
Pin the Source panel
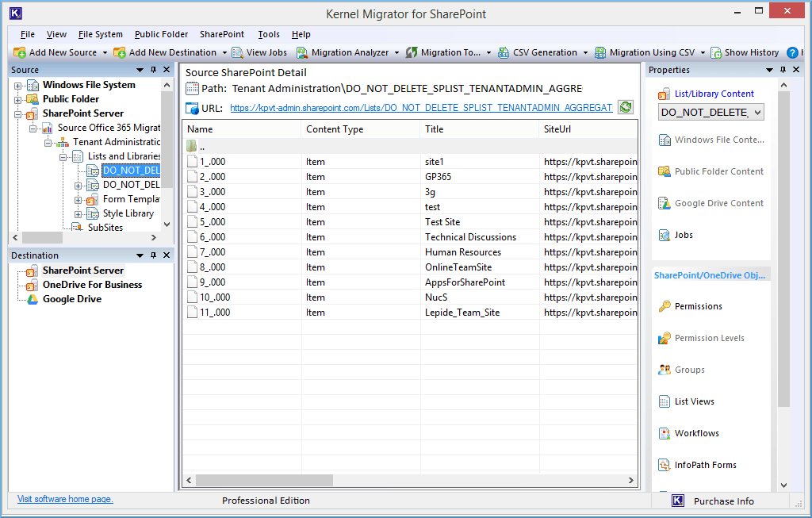(x=153, y=70)
